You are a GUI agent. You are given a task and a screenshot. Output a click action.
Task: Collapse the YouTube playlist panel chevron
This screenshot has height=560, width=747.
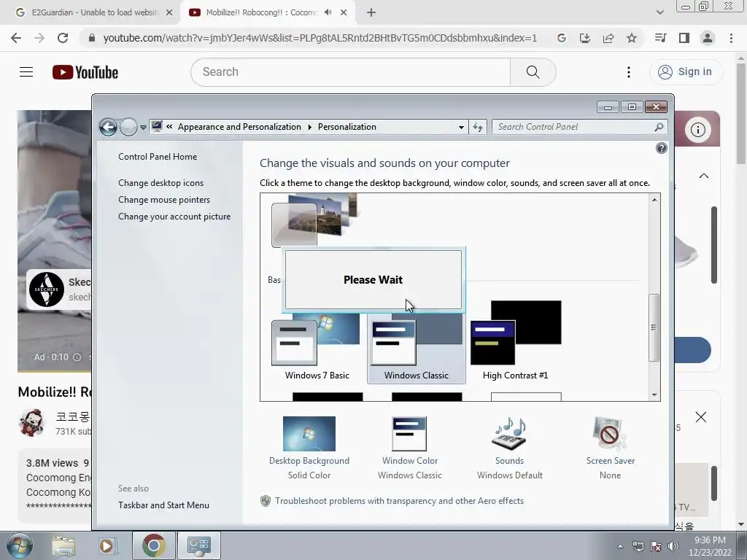[x=704, y=176]
